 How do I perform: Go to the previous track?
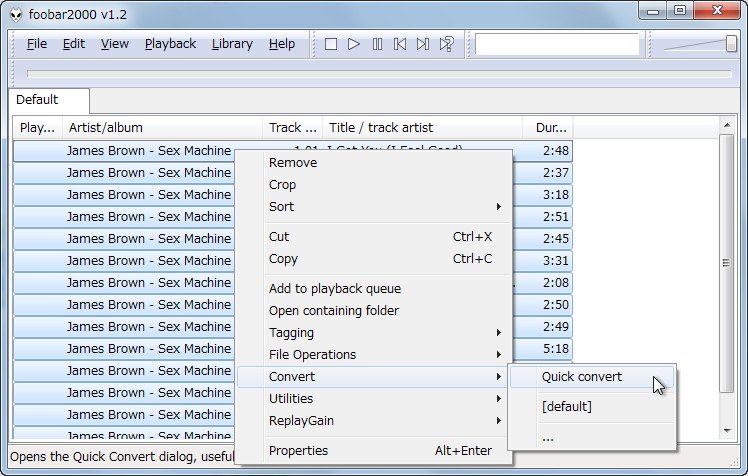[x=400, y=44]
